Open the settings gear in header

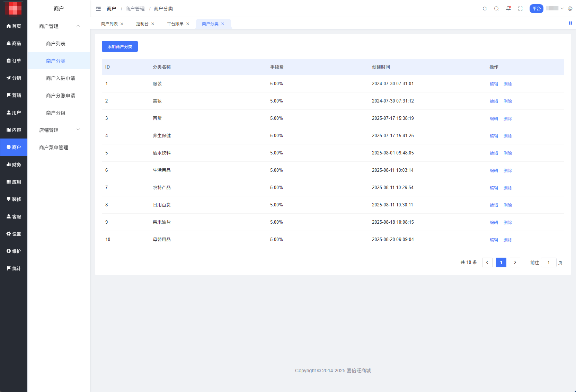point(570,9)
